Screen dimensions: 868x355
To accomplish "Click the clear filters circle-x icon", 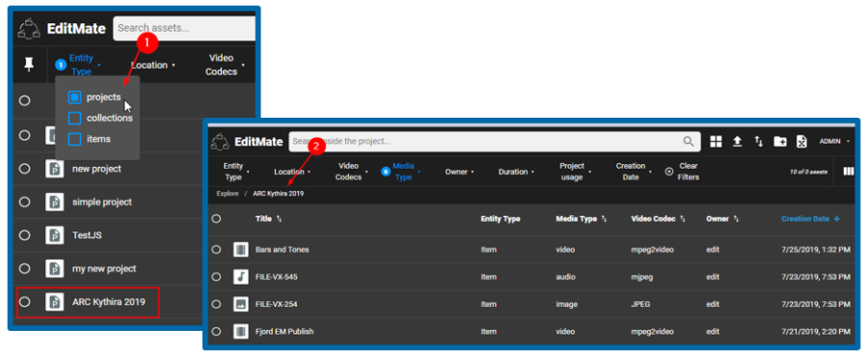I will [668, 172].
